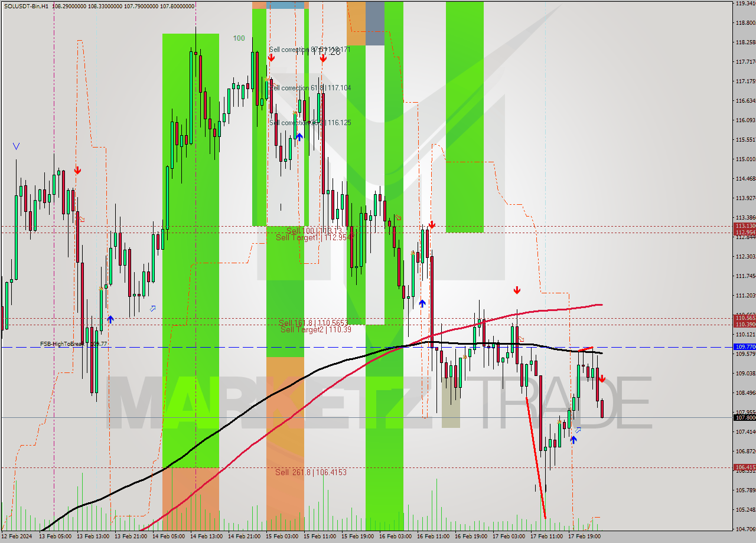This screenshot has width=756, height=543.
Task: Select the 115.010 price axis value
Action: [x=745, y=159]
